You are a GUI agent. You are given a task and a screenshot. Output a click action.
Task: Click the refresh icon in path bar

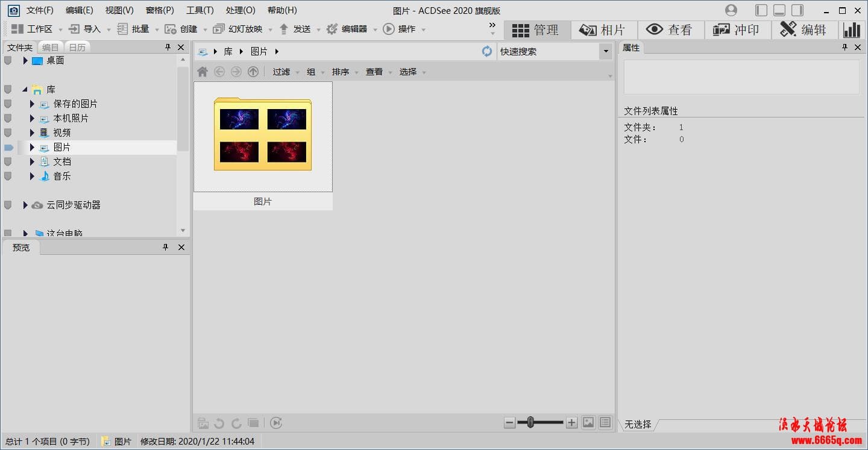487,51
